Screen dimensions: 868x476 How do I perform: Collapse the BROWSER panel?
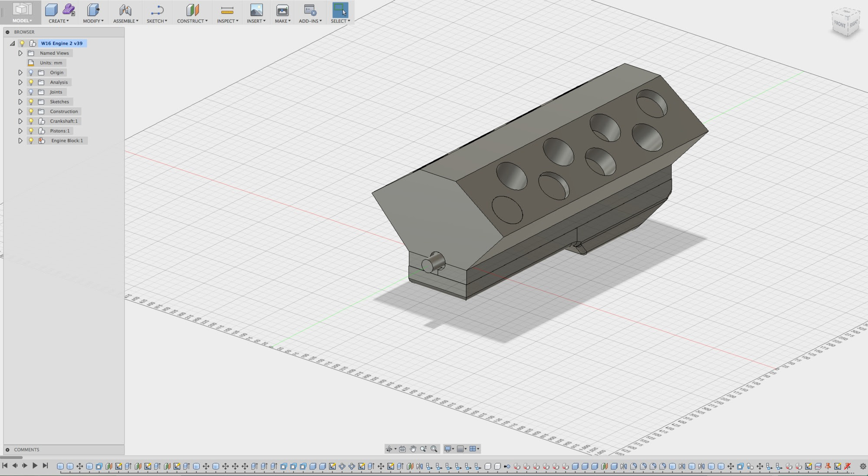[7, 32]
